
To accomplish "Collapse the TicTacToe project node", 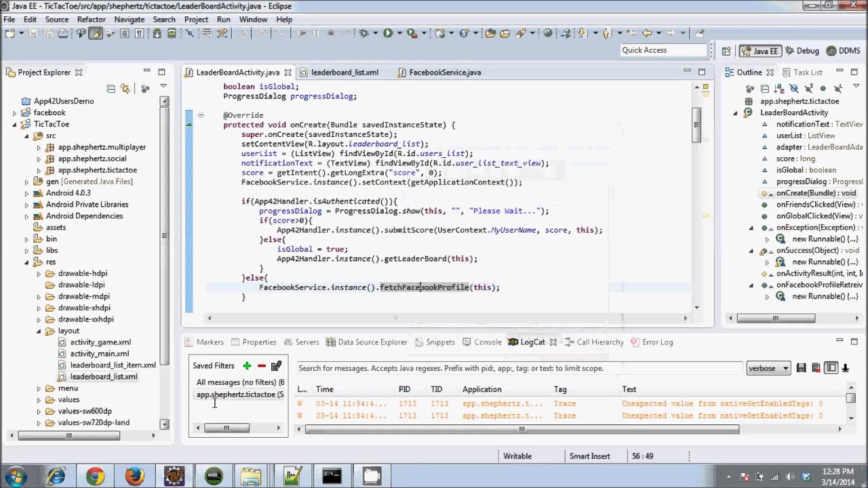I will click(14, 125).
